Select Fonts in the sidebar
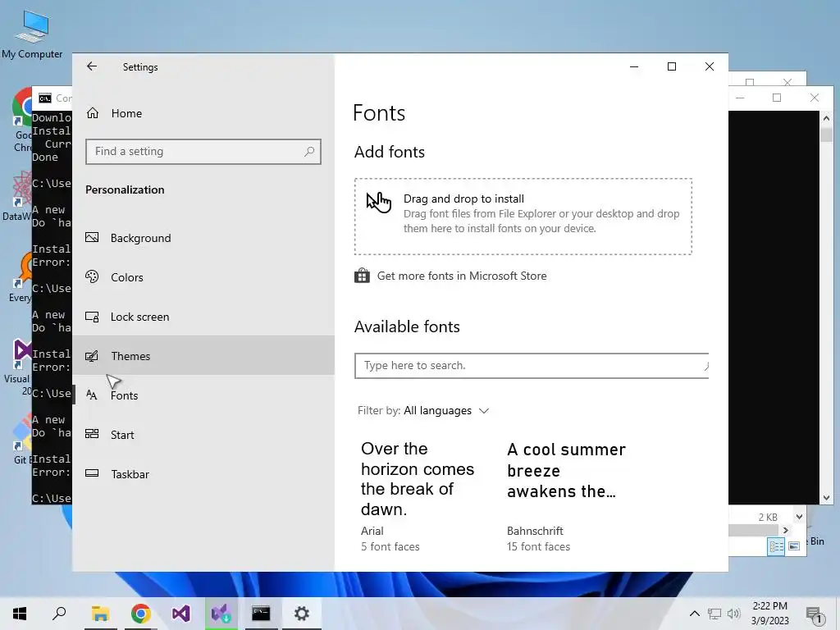This screenshot has height=630, width=840. tap(203, 395)
